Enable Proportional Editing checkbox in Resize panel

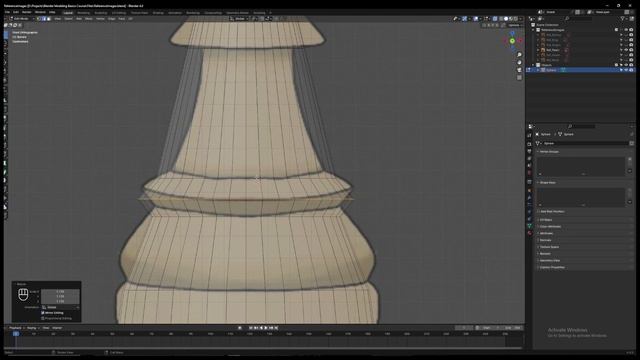click(43, 318)
